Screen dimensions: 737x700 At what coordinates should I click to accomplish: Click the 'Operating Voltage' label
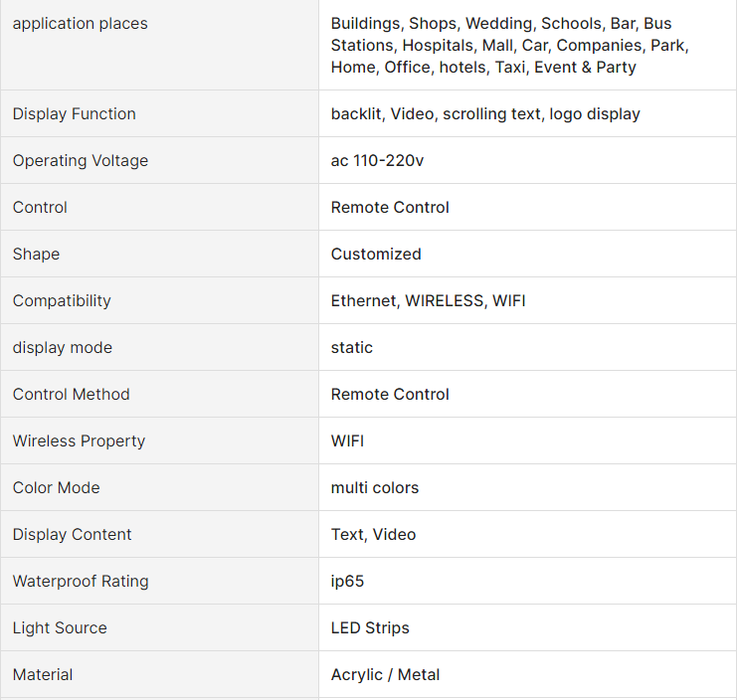(x=81, y=161)
